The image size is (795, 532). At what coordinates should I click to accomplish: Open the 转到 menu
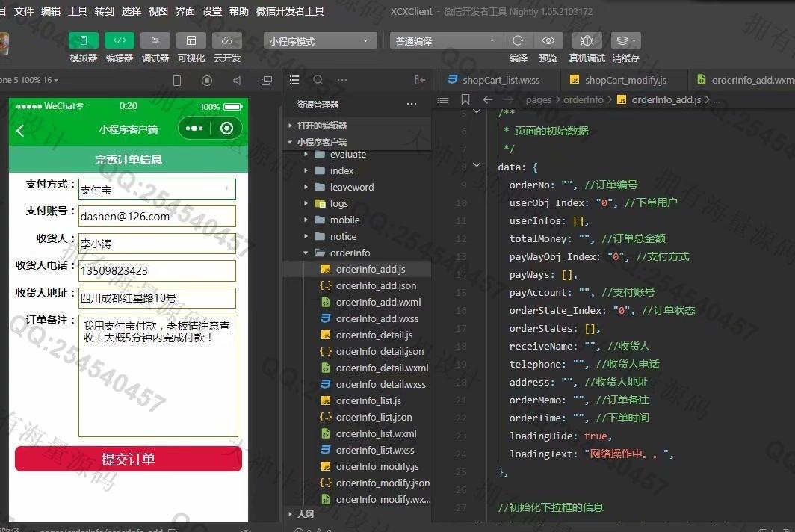tap(105, 11)
